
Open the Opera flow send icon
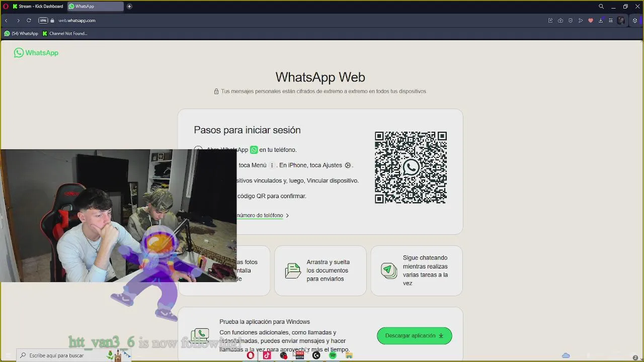tap(581, 21)
